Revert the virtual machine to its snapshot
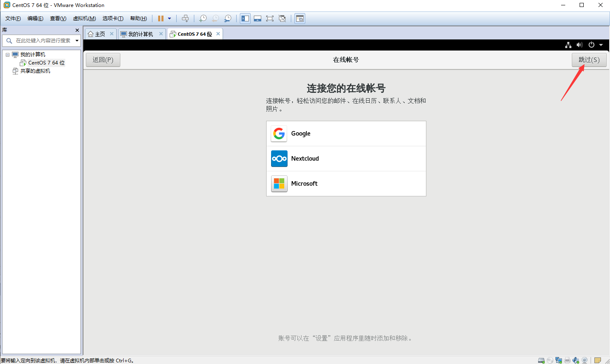 [215, 18]
